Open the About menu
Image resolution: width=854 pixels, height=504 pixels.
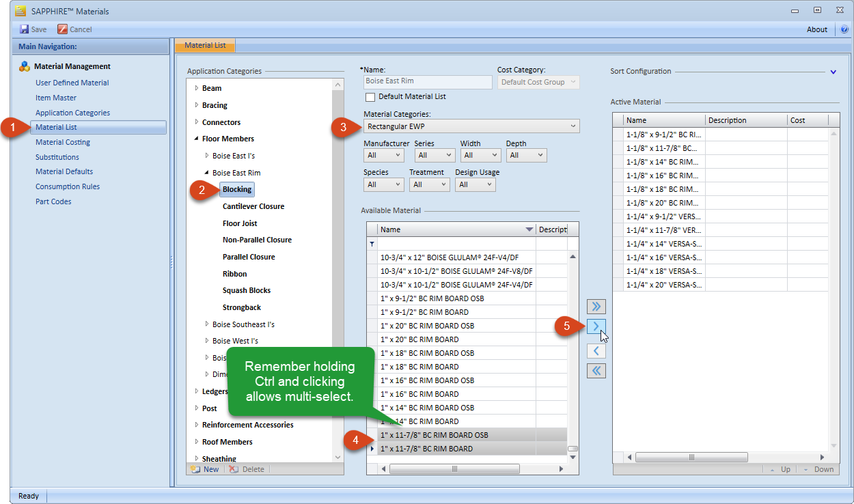point(817,29)
